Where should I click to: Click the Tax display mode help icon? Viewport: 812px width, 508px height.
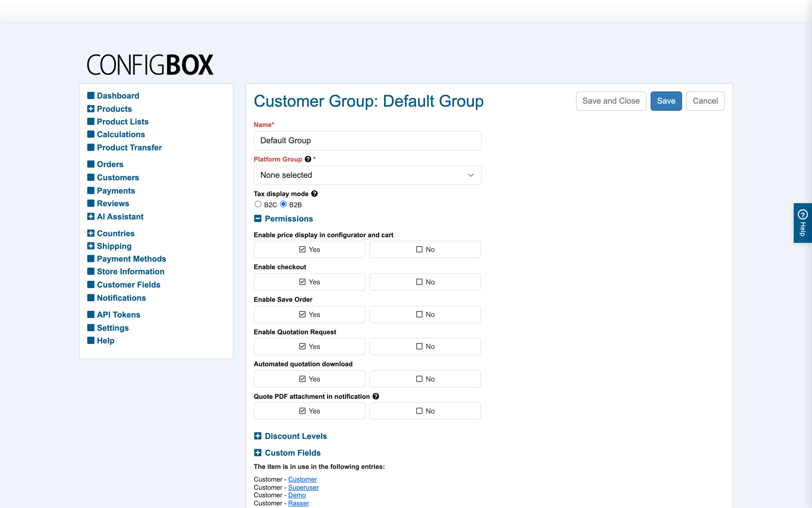click(314, 194)
